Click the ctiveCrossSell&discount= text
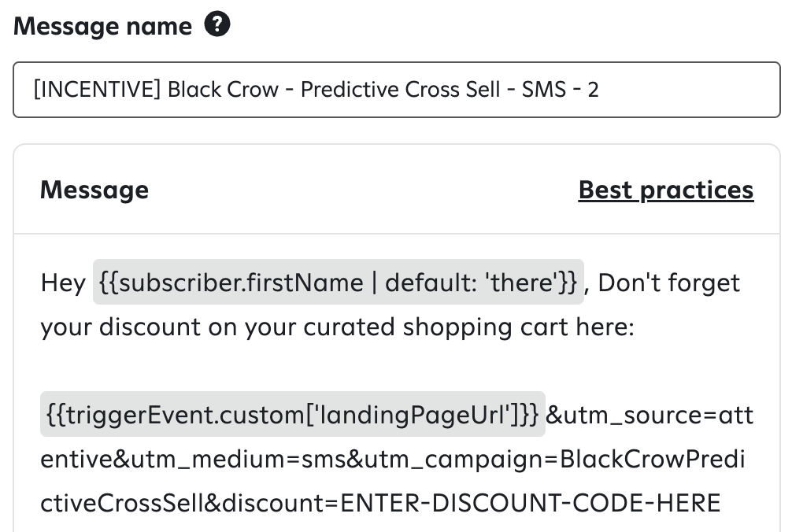792x532 pixels. [x=189, y=503]
